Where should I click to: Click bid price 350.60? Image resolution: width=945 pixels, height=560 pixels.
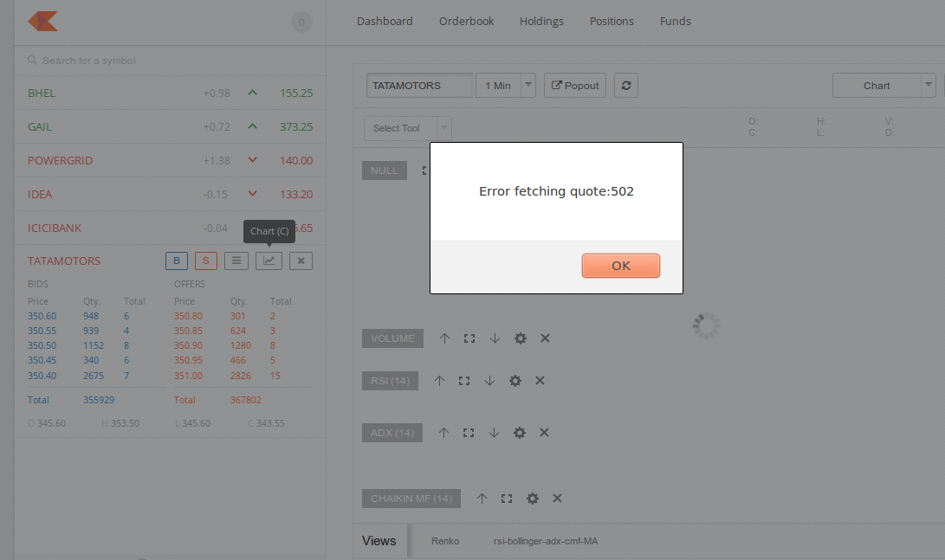[x=42, y=316]
